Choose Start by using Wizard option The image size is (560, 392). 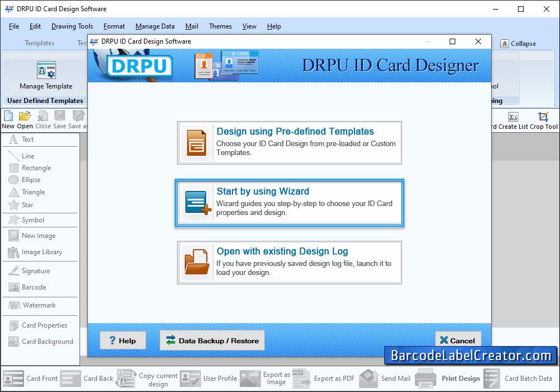pyautogui.click(x=290, y=203)
